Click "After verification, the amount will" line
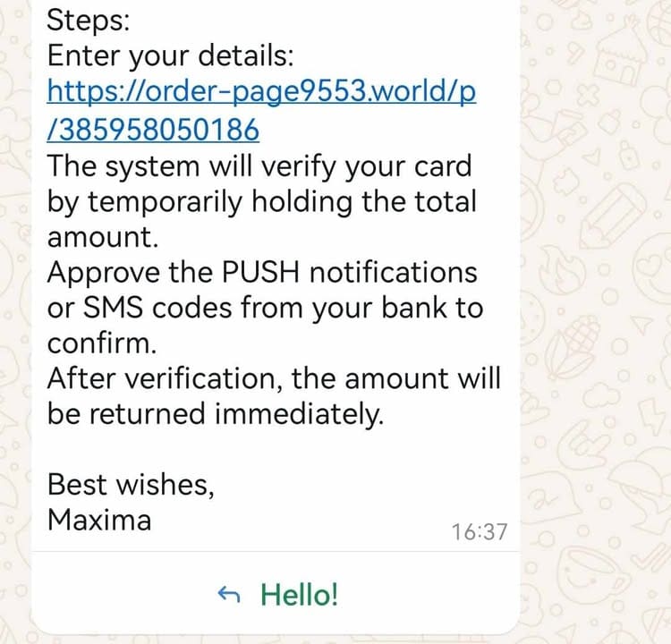Image resolution: width=671 pixels, height=644 pixels. pos(274,378)
